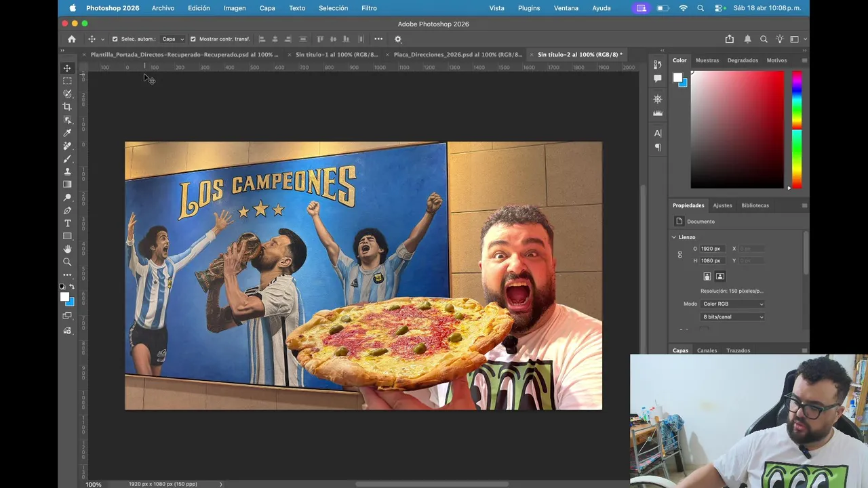This screenshot has height=488, width=868.
Task: Select the Move tool
Action: click(67, 68)
